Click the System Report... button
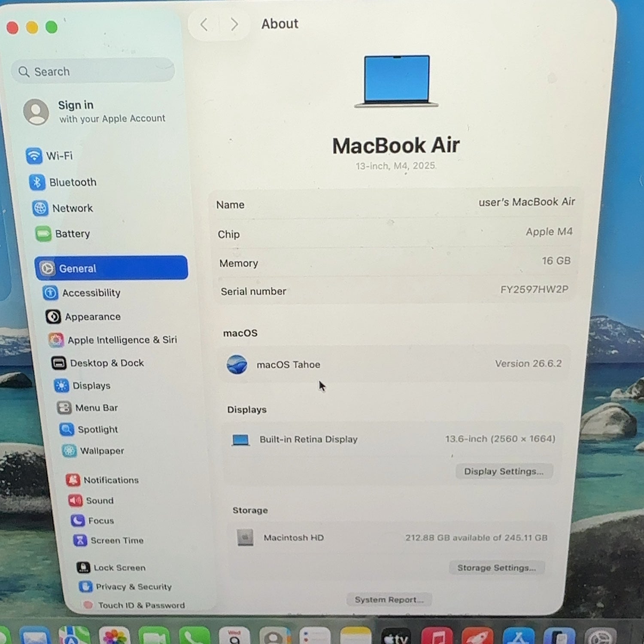 click(x=389, y=599)
